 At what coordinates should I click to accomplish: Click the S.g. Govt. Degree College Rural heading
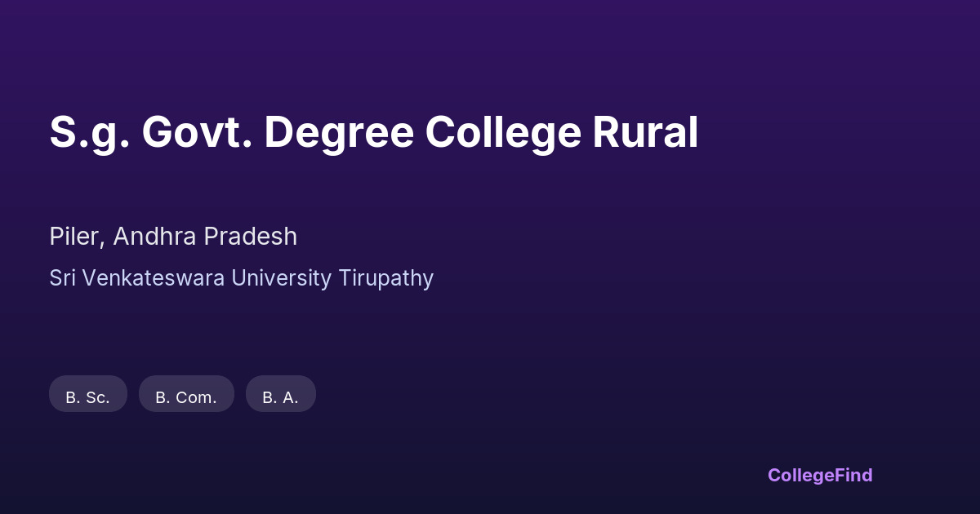tap(374, 133)
